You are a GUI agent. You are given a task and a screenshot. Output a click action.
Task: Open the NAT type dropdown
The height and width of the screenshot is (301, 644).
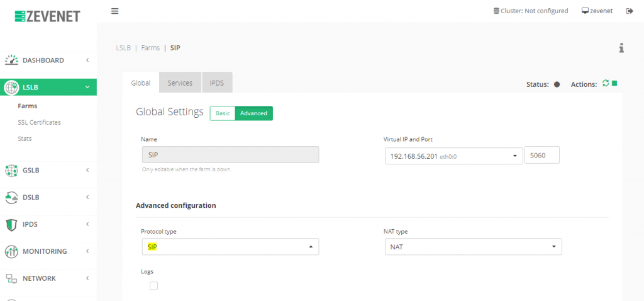(x=473, y=247)
